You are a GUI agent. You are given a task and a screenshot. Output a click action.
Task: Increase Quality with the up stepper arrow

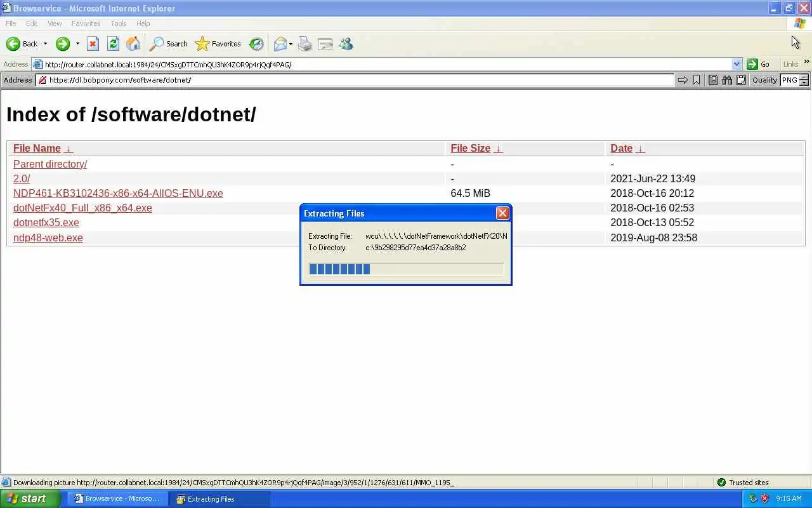804,77
